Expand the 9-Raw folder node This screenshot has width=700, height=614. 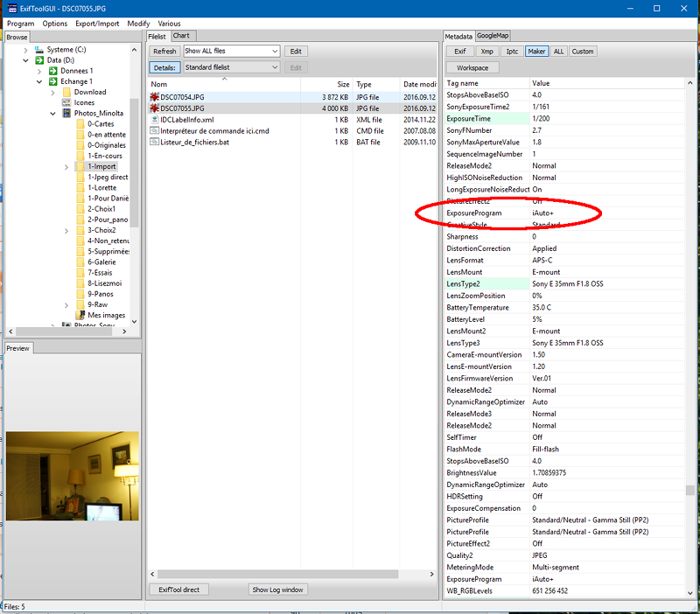(66, 305)
